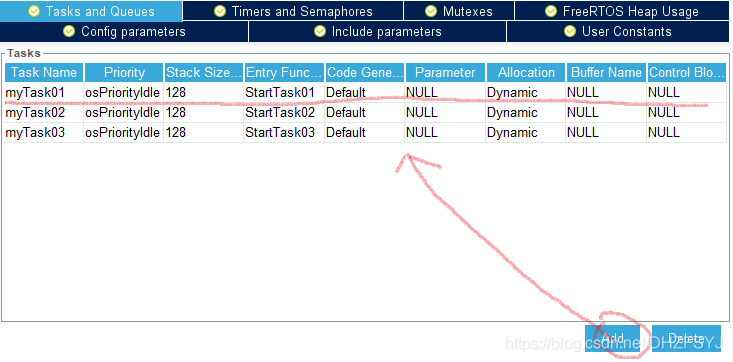This screenshot has width=733, height=362.
Task: Click stack size 128 of myTask02
Action: (x=204, y=113)
